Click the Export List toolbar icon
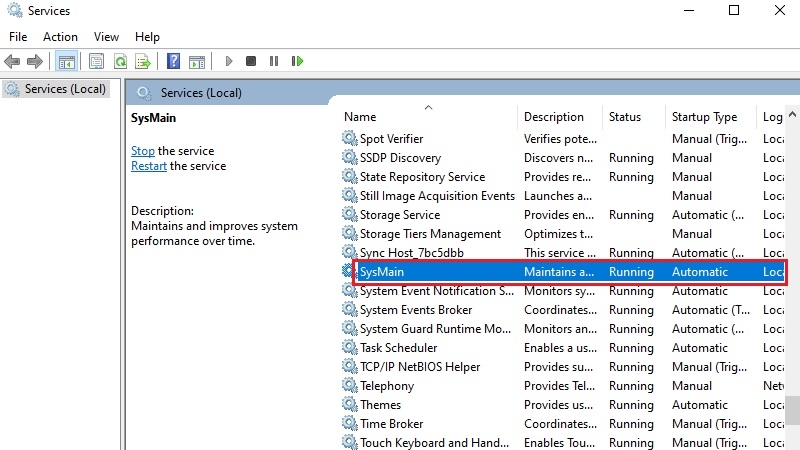Screen dimensions: 800x450 tap(143, 62)
